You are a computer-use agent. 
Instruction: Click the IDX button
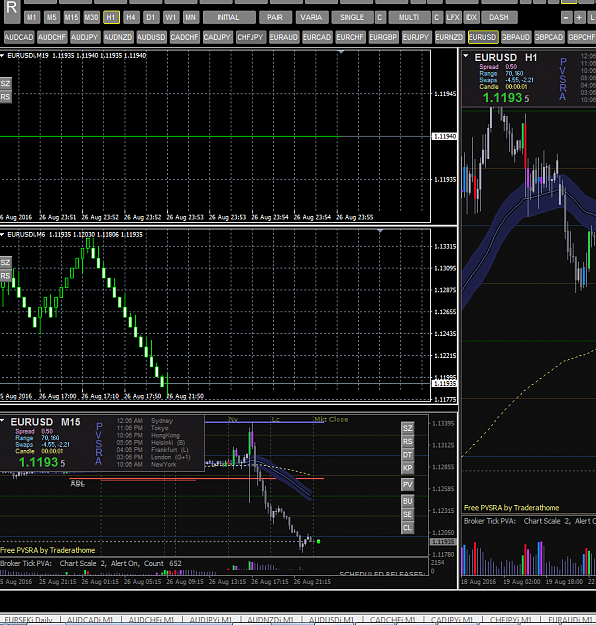click(471, 18)
